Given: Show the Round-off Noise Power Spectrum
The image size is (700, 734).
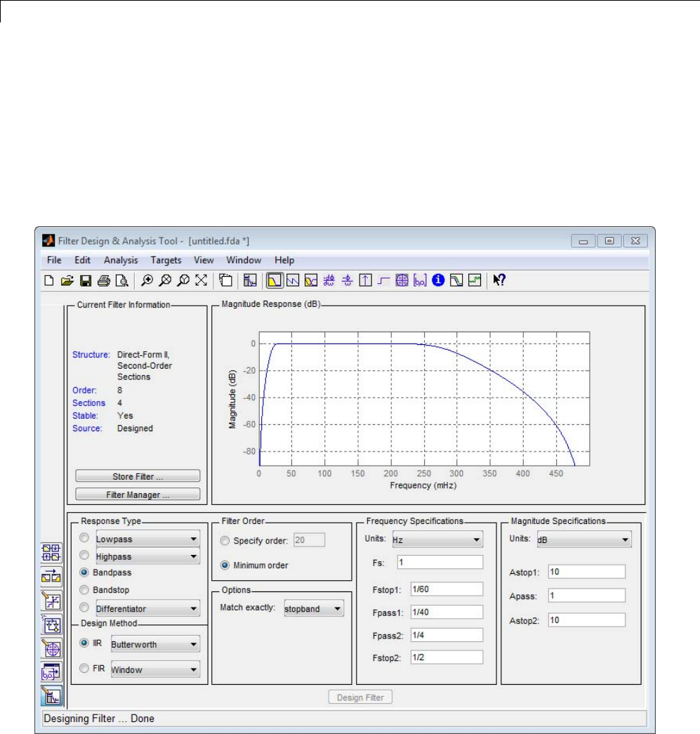Looking at the screenshot, I should point(475,280).
